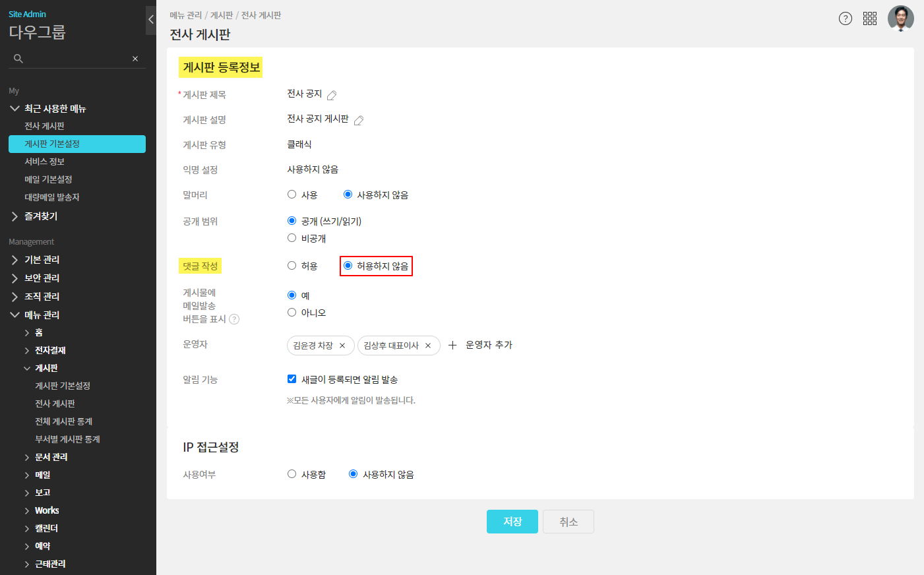Select 사용함 under IP 접근설정
The width and height of the screenshot is (924, 575).
292,474
